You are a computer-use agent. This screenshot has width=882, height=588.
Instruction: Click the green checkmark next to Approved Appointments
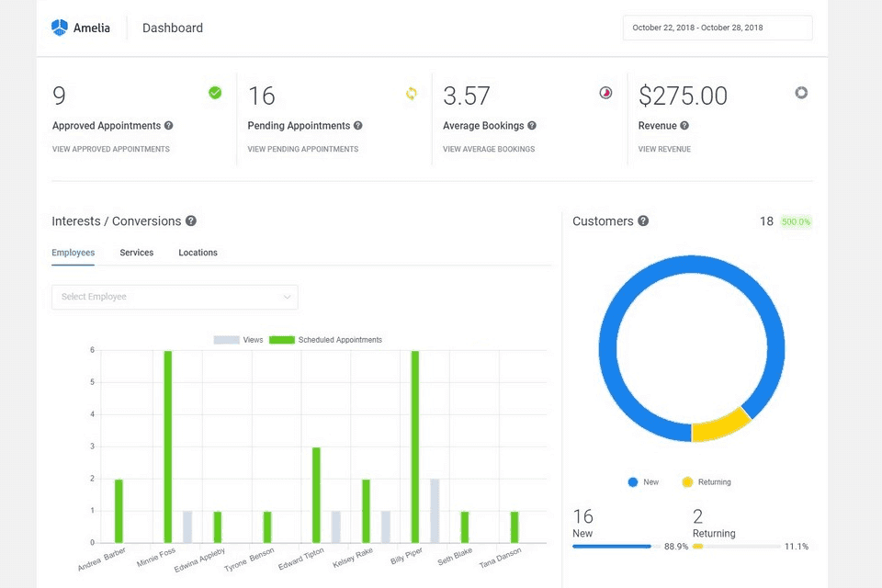tap(215, 93)
